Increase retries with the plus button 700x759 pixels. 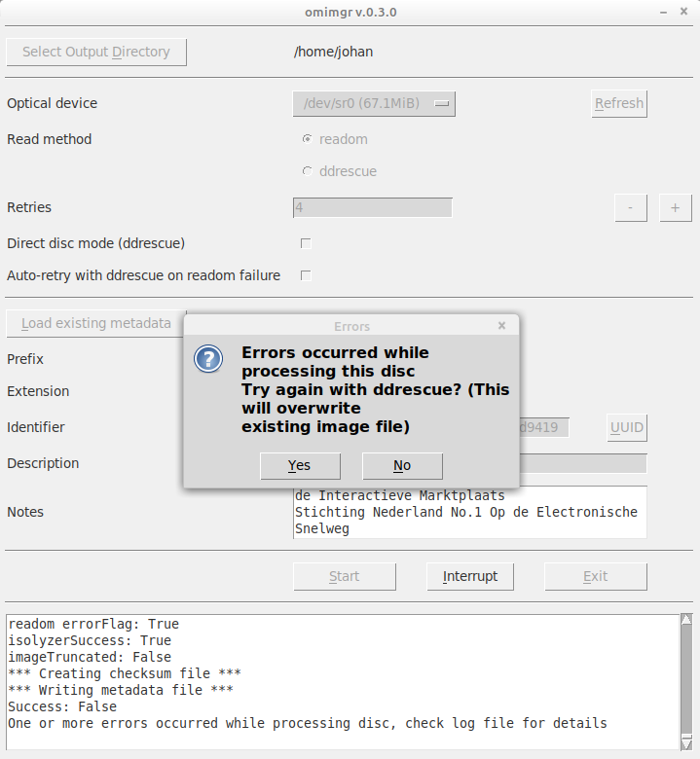tap(675, 207)
